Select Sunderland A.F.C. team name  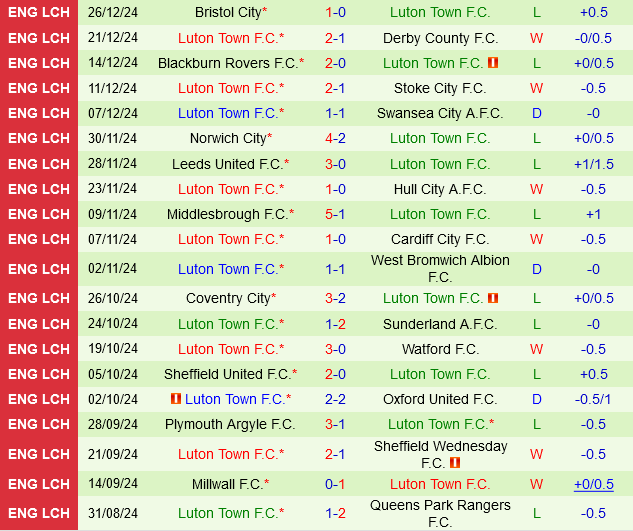440,324
